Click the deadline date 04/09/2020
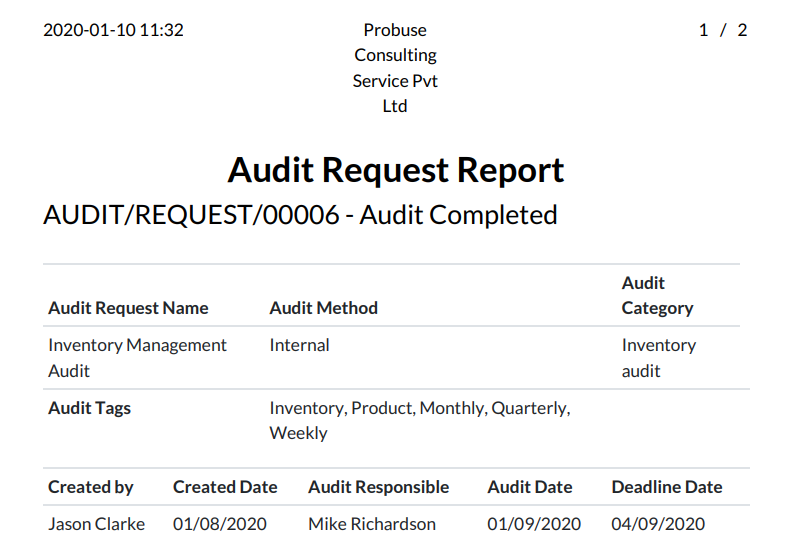Screen dimensions: 788x547 coord(658,524)
